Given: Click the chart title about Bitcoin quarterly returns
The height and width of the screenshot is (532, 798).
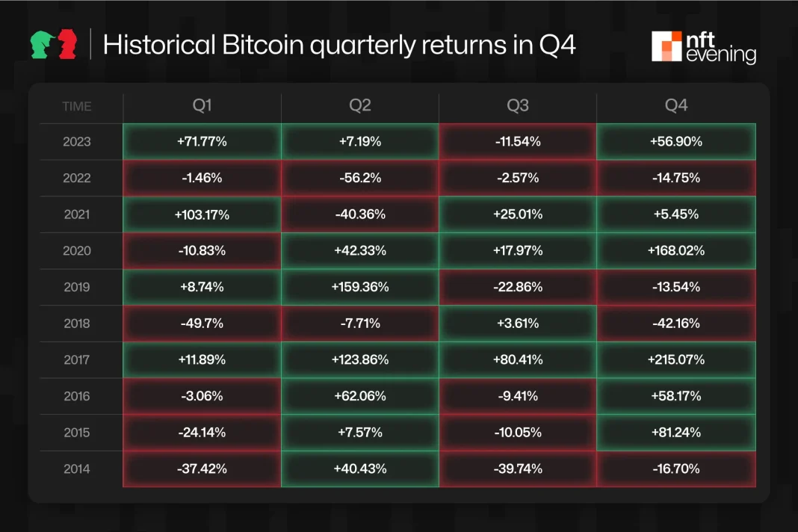Looking at the screenshot, I should (x=339, y=45).
